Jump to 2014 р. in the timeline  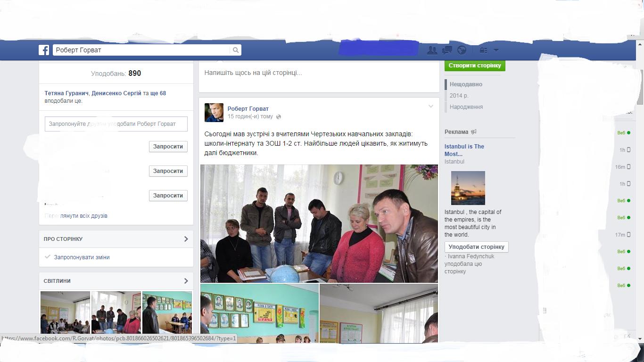coord(459,96)
